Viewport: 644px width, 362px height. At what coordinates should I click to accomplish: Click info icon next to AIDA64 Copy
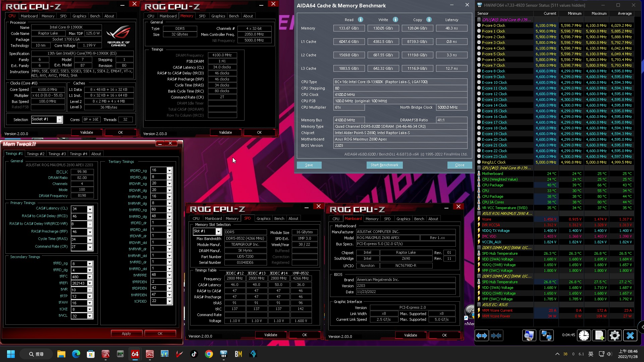pyautogui.click(x=429, y=19)
